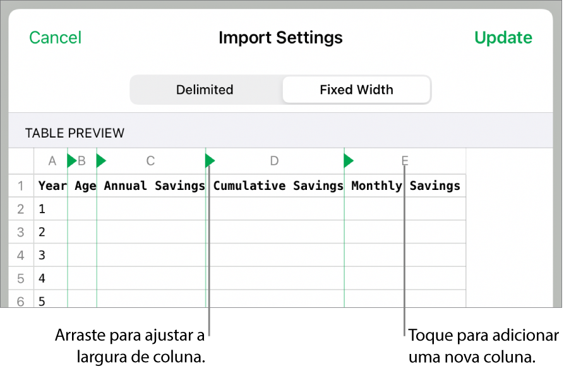Tap the green marker after Cumulative Savings column

click(x=348, y=161)
